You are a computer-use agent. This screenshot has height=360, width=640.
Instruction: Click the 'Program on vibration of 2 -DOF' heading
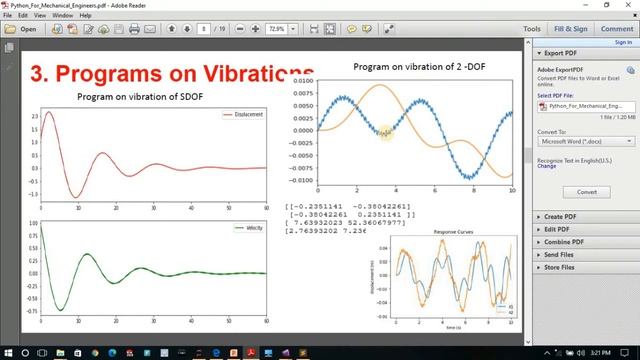click(x=419, y=67)
